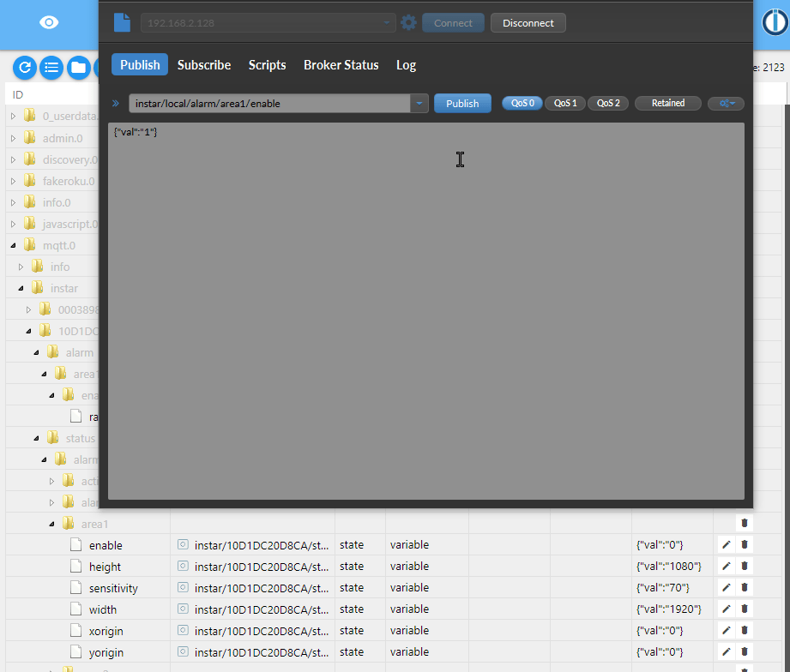
Task: Select QoS 1 level
Action: [x=564, y=103]
